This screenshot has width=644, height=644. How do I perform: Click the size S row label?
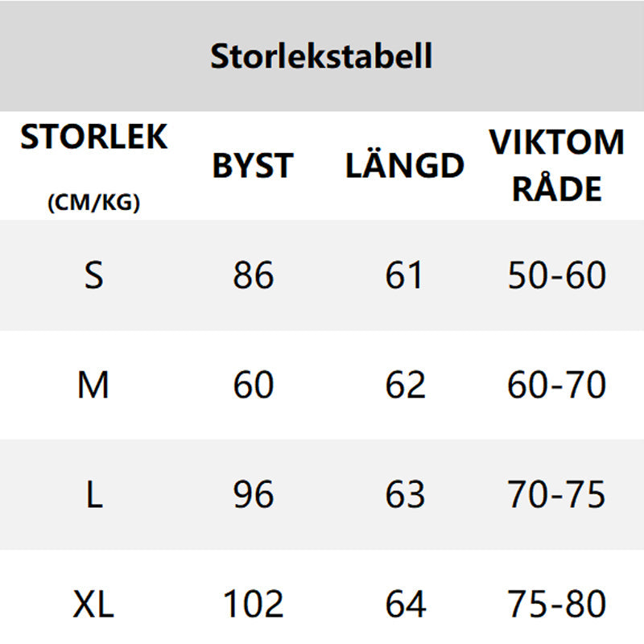point(94,276)
